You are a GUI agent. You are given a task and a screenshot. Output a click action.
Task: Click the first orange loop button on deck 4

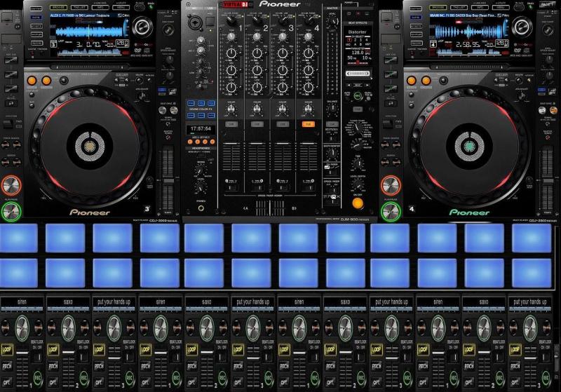pyautogui.click(x=412, y=81)
